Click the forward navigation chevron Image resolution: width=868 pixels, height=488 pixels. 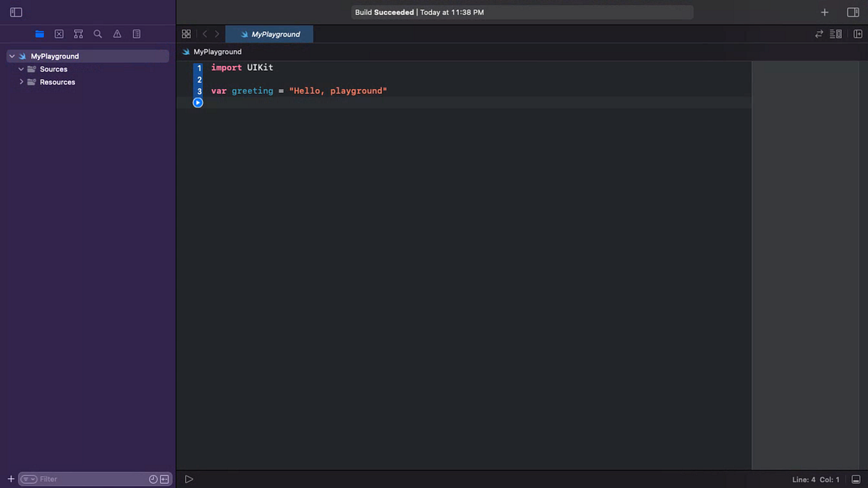click(x=217, y=33)
